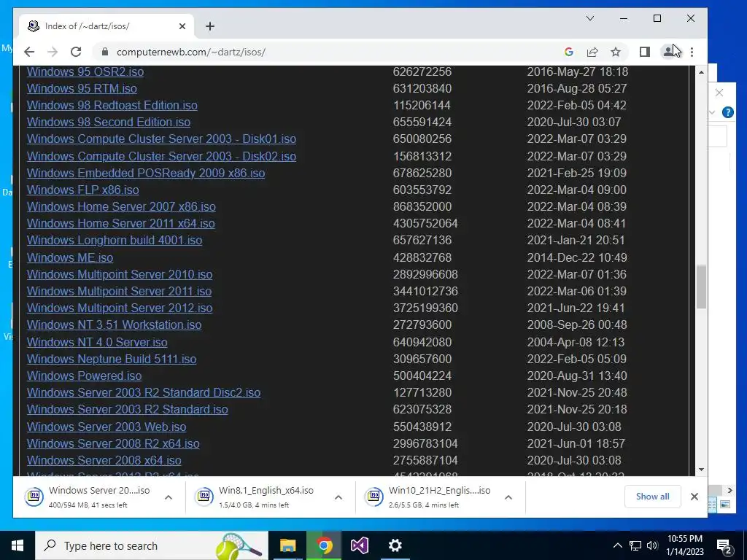Open Windows Server 2003 Web.iso link
This screenshot has height=560, width=747.
point(107,427)
